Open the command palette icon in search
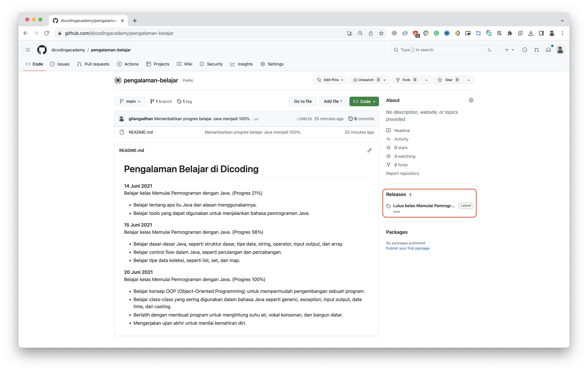This screenshot has width=588, height=372. click(490, 50)
